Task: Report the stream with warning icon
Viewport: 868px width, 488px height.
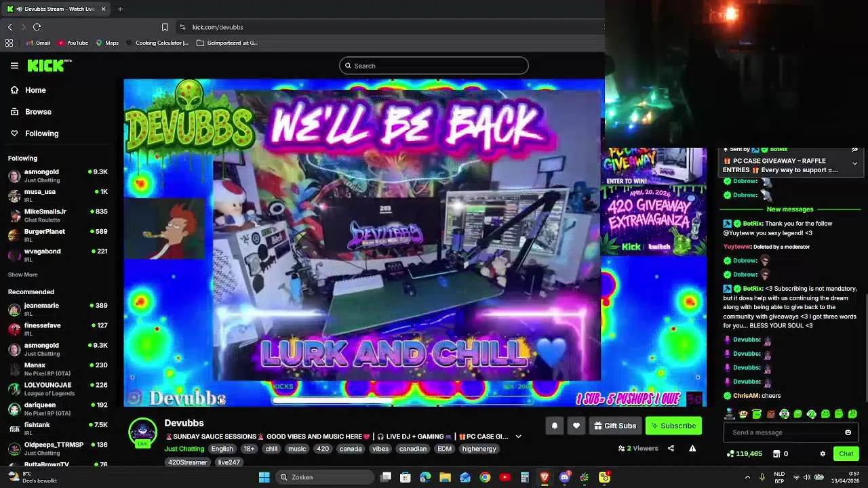Action: pyautogui.click(x=692, y=448)
